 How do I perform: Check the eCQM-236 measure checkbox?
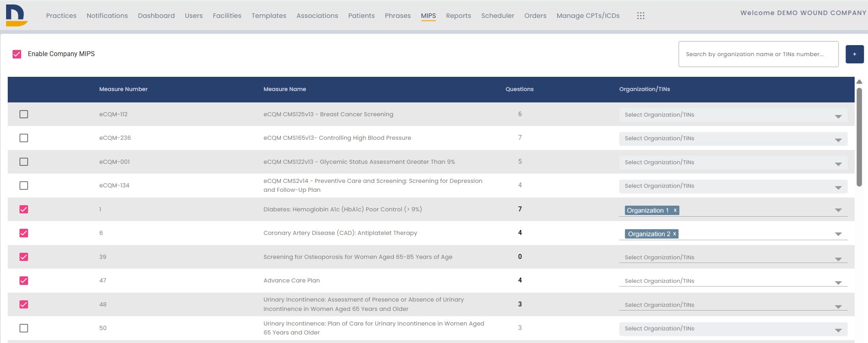24,138
